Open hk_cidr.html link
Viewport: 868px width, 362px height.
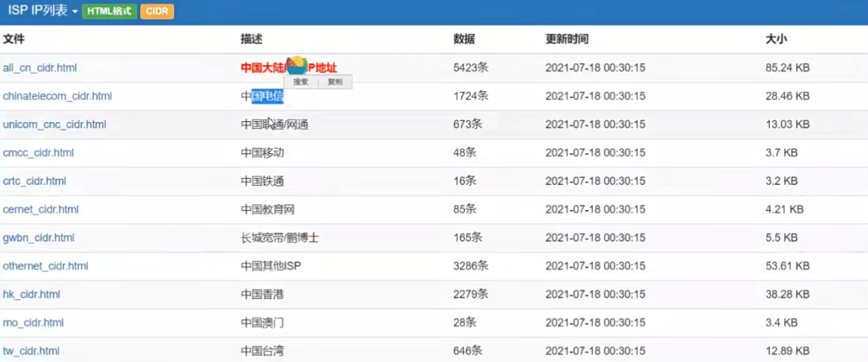pyautogui.click(x=31, y=295)
